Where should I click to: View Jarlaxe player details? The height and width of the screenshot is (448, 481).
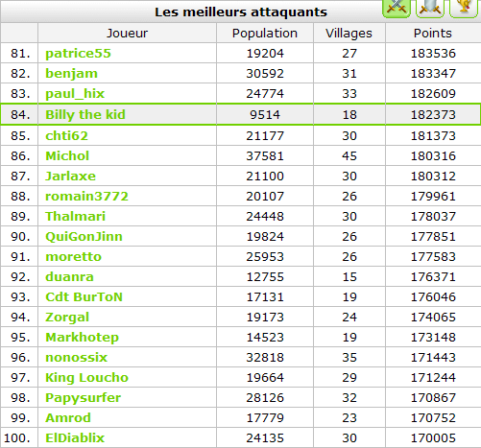(70, 176)
